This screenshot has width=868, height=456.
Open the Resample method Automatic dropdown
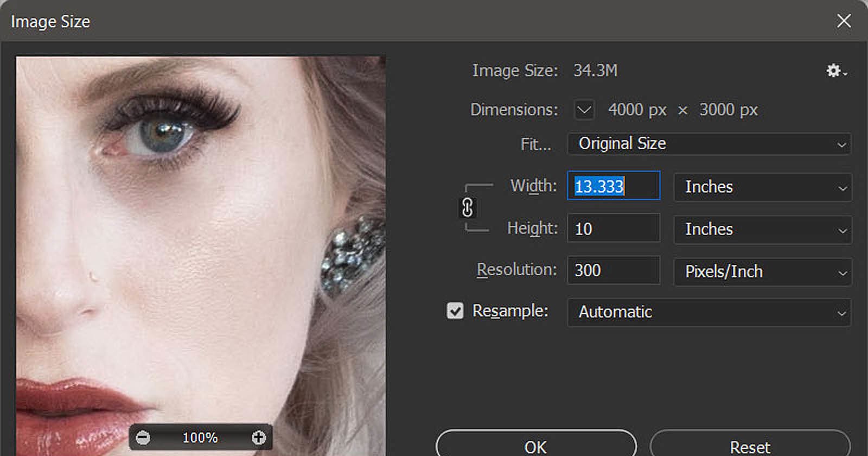click(709, 312)
